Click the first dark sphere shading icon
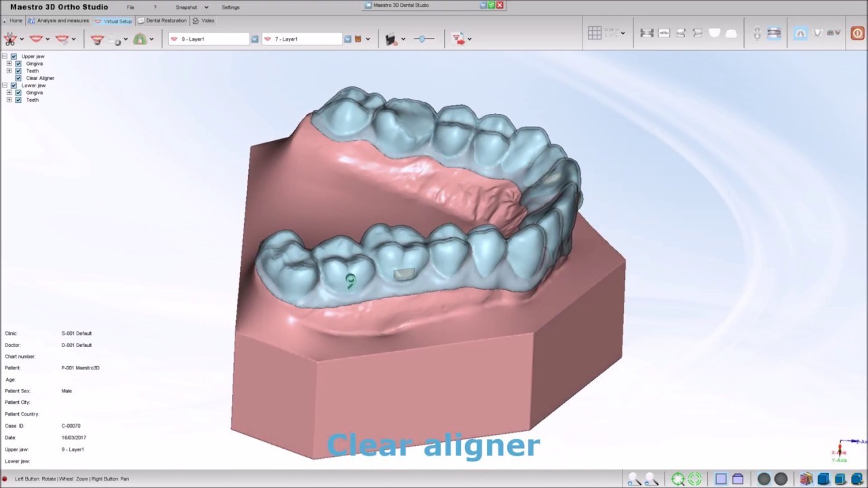868x488 pixels. pyautogui.click(x=764, y=479)
